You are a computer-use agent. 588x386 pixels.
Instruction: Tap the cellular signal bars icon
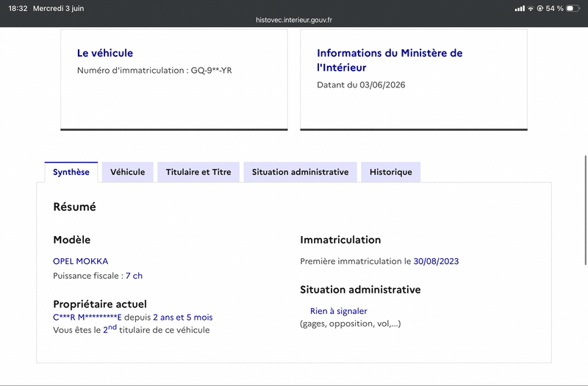pyautogui.click(x=520, y=8)
